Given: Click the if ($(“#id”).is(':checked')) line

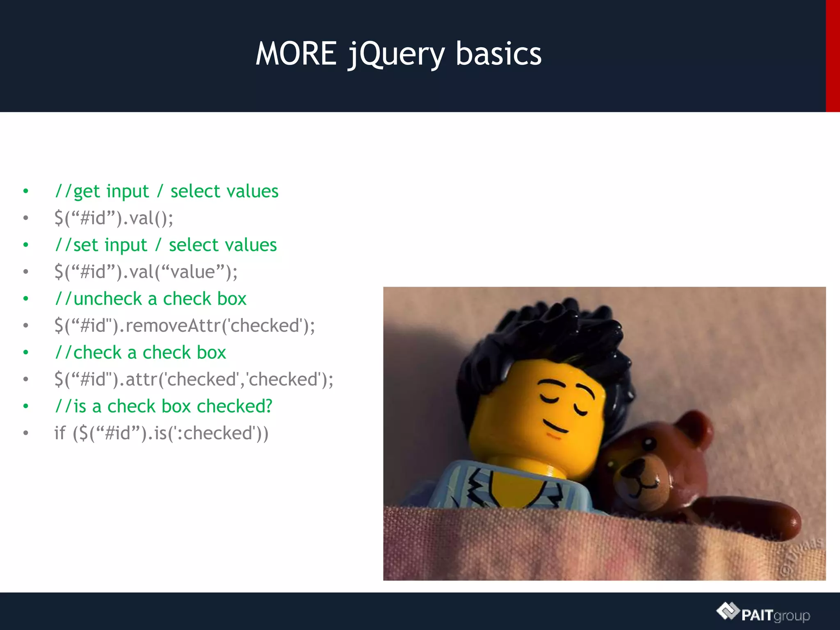Looking at the screenshot, I should (x=161, y=433).
